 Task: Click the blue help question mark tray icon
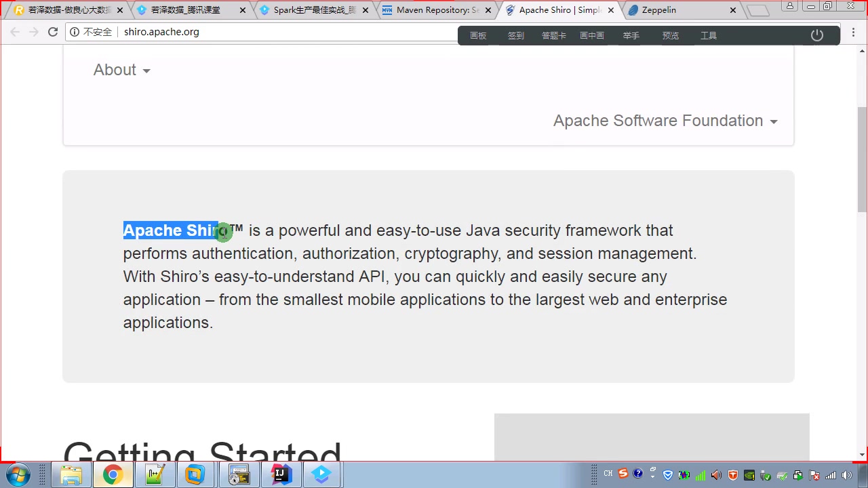pyautogui.click(x=638, y=474)
